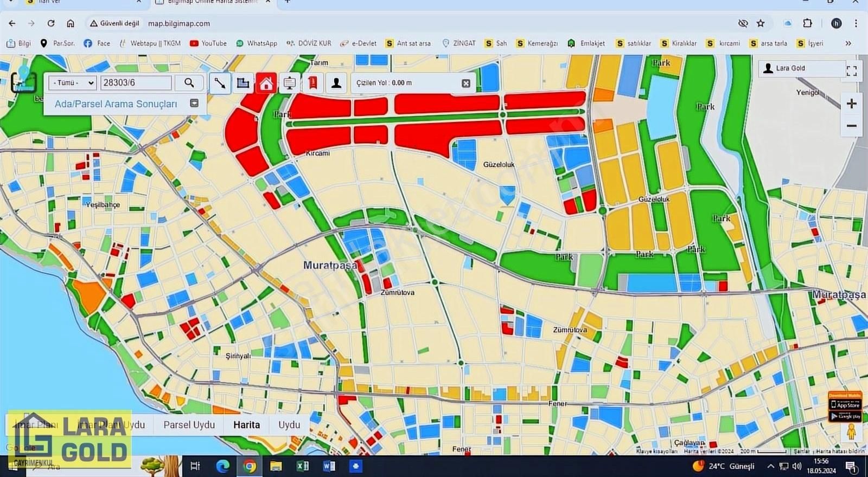Image resolution: width=868 pixels, height=477 pixels.
Task: Click the browser back arrow
Action: (x=12, y=23)
